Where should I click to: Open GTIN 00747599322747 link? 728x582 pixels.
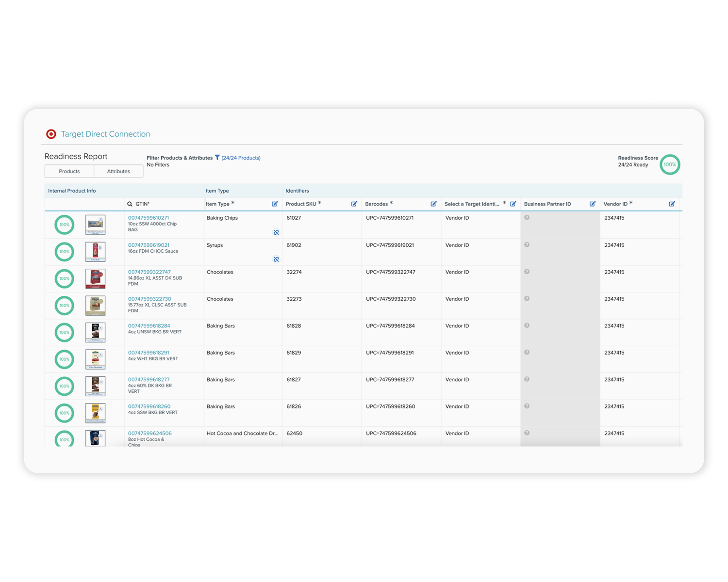(149, 272)
